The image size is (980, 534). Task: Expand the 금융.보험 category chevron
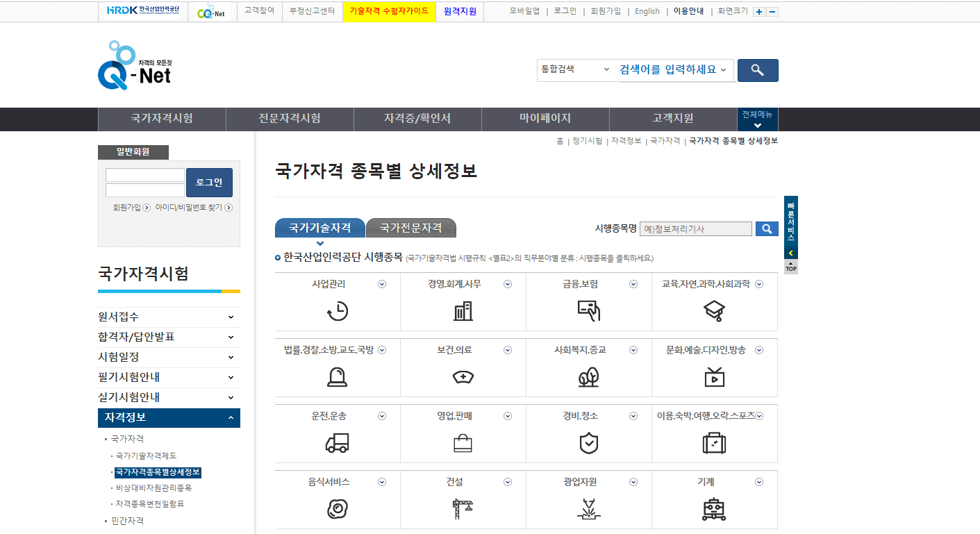click(x=633, y=283)
